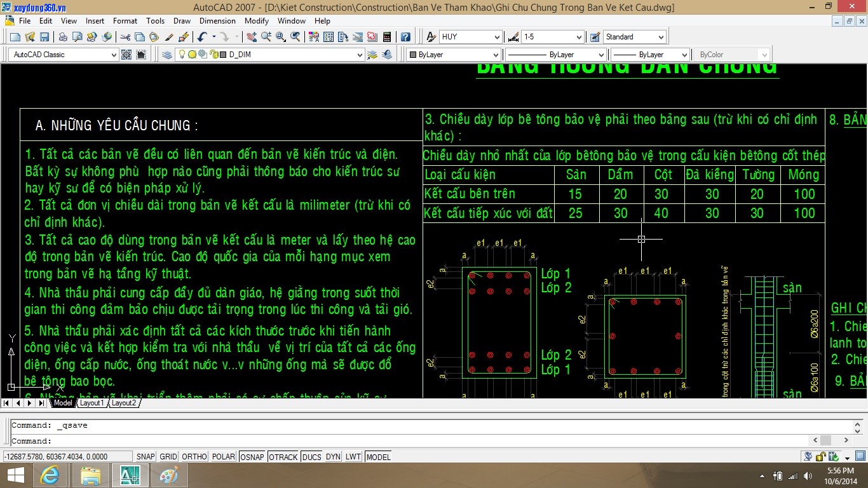
Task: Open the Format menu
Action: 125,21
